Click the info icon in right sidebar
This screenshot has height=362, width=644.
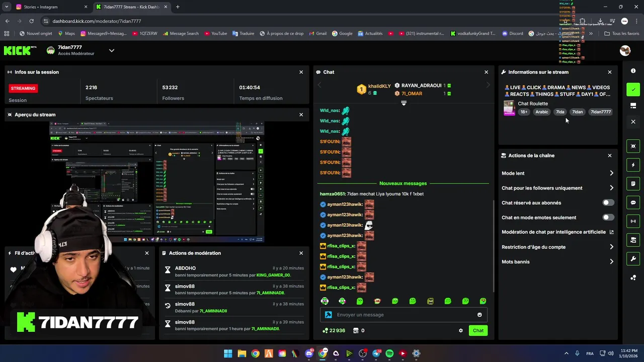coord(633,71)
